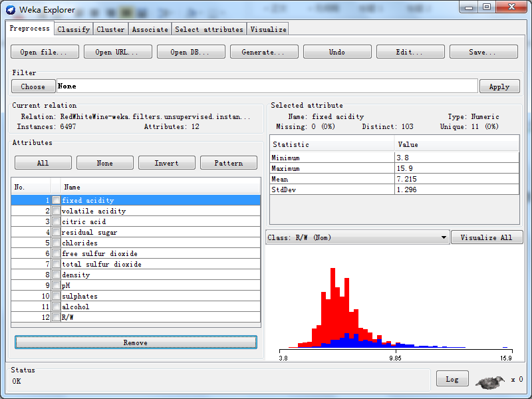The height and width of the screenshot is (399, 532).
Task: Click the Open file... button
Action: point(45,52)
